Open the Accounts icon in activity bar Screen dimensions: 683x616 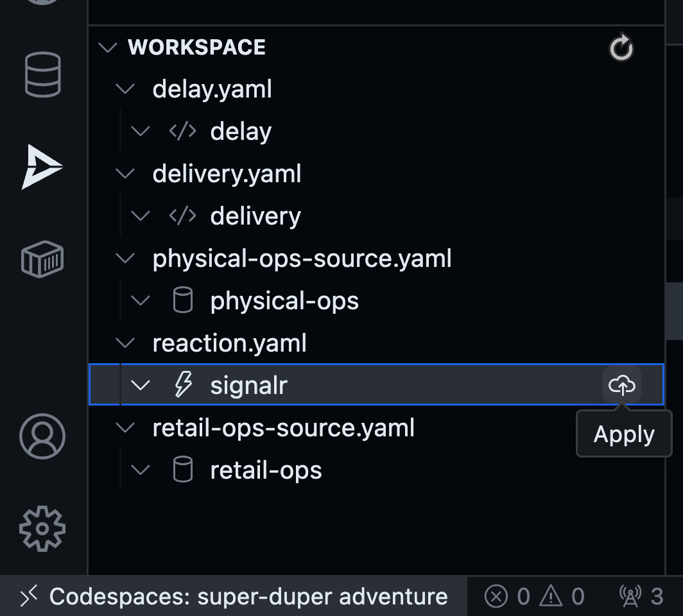pyautogui.click(x=41, y=436)
